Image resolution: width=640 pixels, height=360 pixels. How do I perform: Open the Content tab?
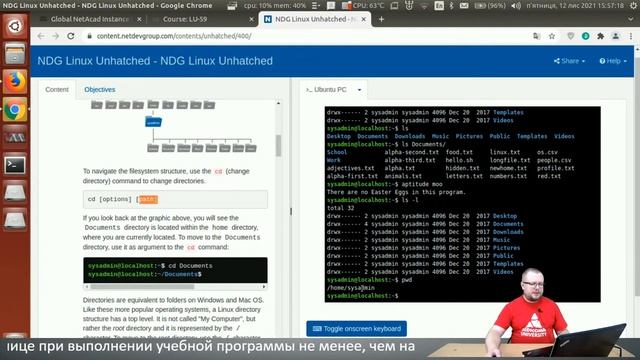click(x=57, y=89)
